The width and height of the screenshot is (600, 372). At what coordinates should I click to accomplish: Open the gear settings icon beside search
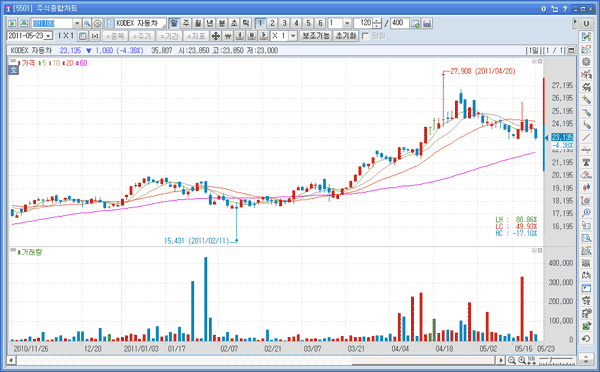coord(98,23)
